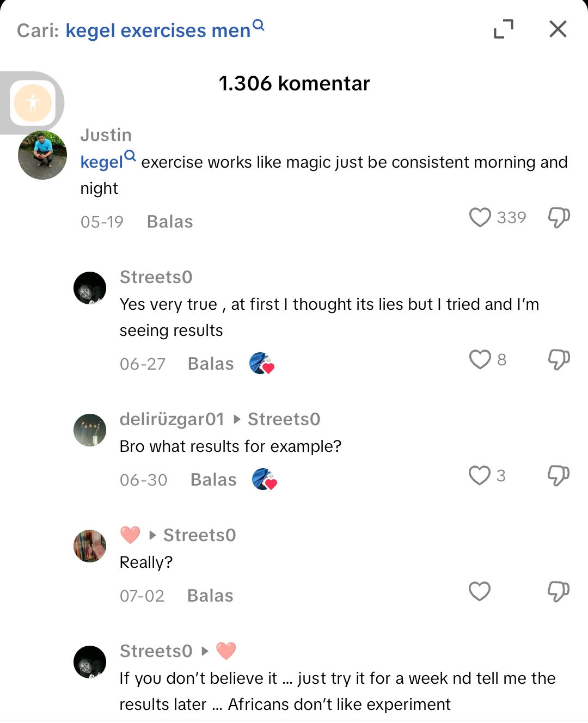Tap Balas under the 06-27 comment
The image size is (588, 723).
(x=211, y=364)
